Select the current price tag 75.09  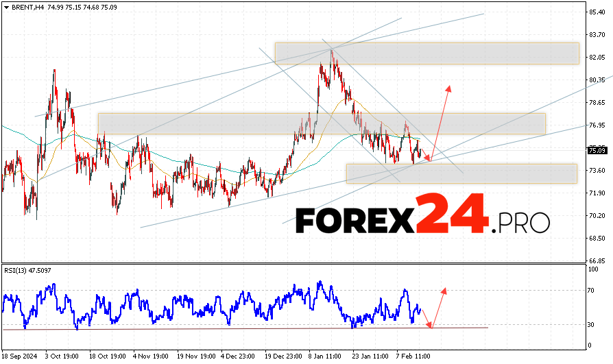click(596, 151)
